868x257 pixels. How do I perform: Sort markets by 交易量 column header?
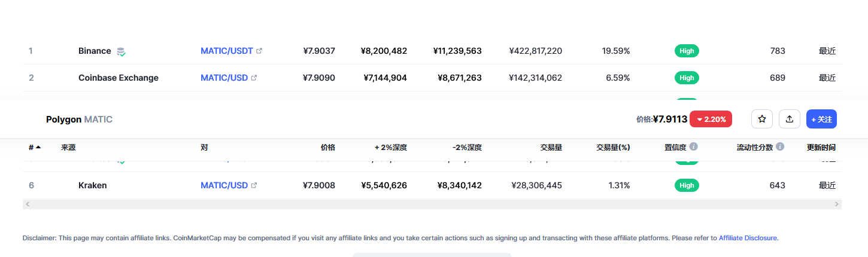tap(551, 147)
